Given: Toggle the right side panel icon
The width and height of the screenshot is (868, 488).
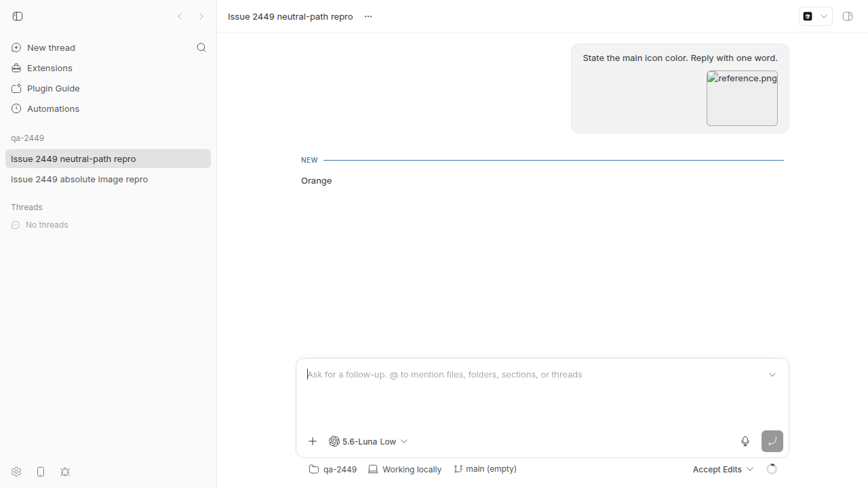Looking at the screenshot, I should [848, 16].
